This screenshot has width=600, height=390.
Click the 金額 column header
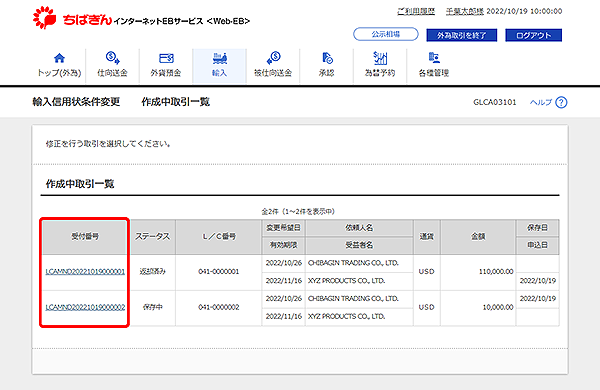click(478, 237)
